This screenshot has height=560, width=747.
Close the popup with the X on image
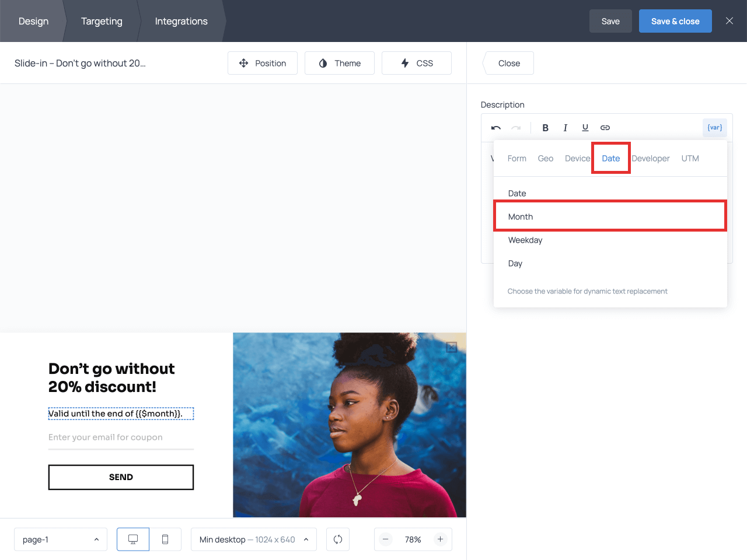[451, 348]
